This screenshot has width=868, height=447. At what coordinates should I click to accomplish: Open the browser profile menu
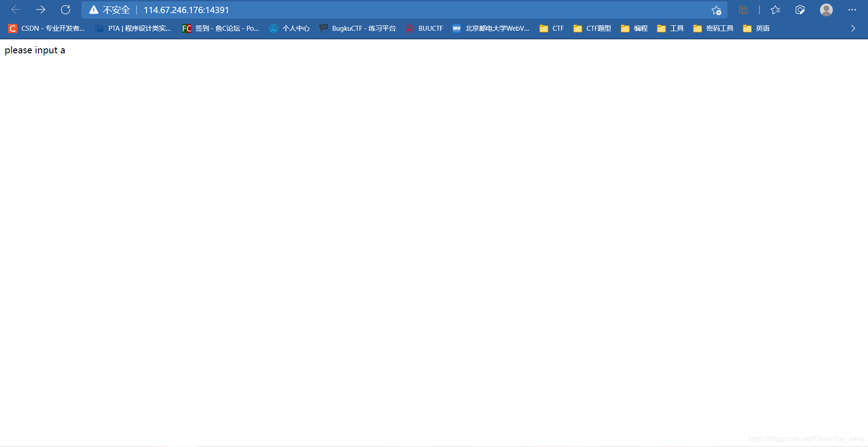tap(826, 10)
